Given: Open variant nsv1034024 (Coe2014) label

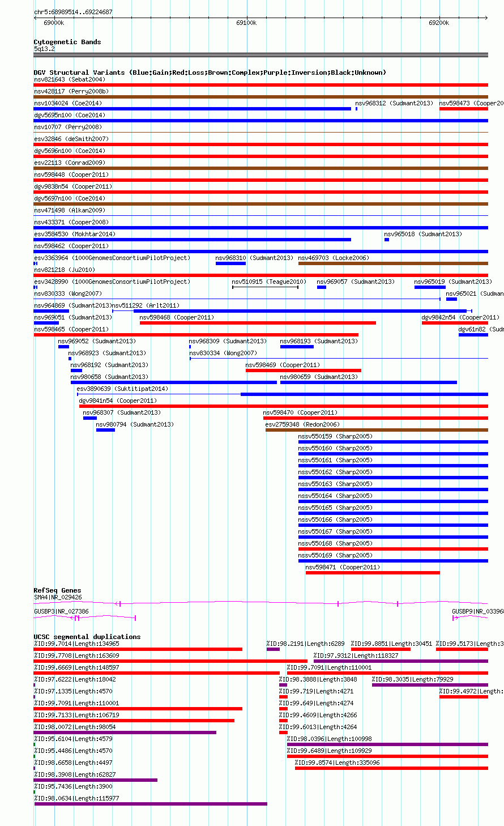Looking at the screenshot, I should (x=68, y=103).
